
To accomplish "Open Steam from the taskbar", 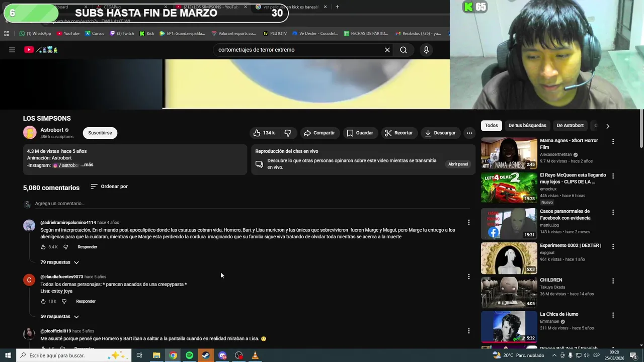I will tap(206, 355).
